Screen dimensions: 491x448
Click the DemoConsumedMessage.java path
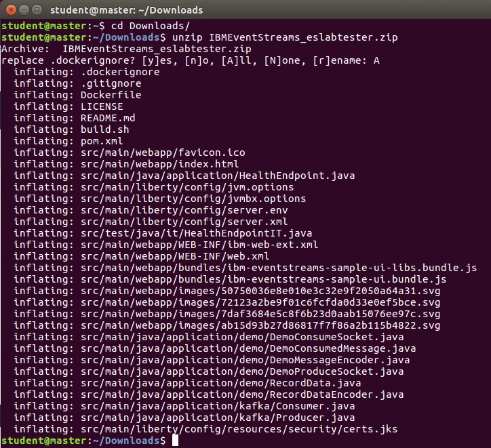248,348
